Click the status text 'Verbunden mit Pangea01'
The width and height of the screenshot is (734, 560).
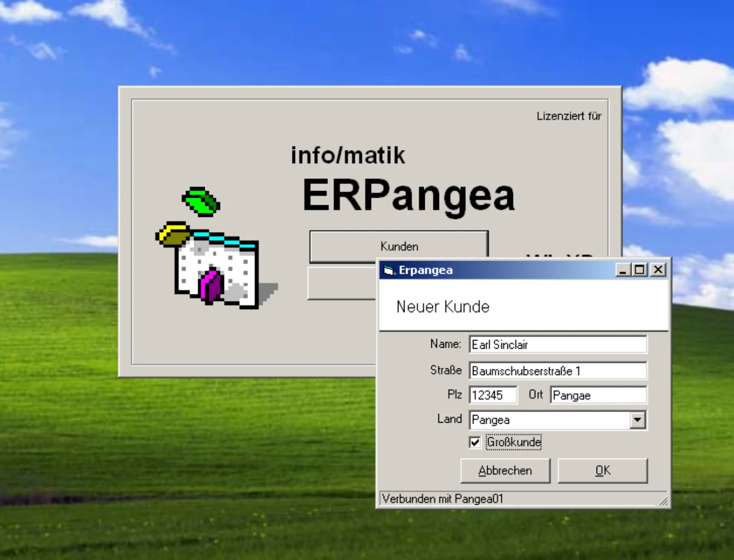[442, 499]
